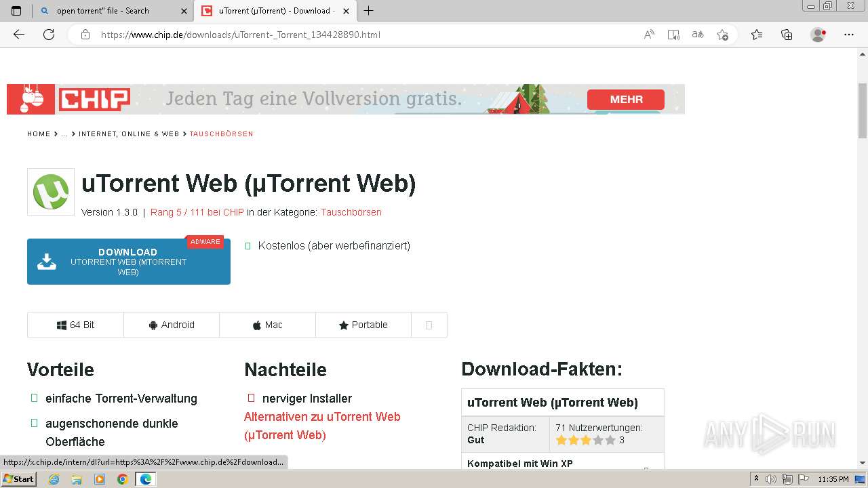View site info via the padlock icon
868x488 pixels.
[85, 35]
